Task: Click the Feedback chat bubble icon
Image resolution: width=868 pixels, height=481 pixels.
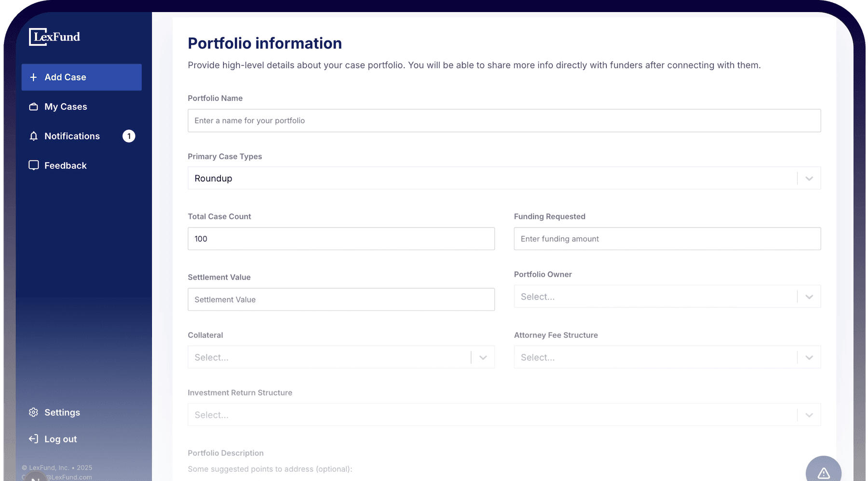Action: [x=33, y=165]
